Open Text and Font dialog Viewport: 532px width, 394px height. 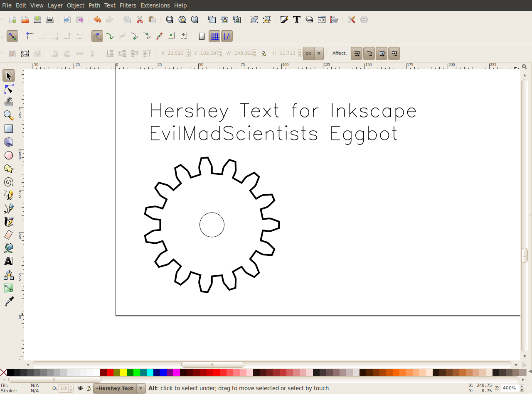click(297, 20)
